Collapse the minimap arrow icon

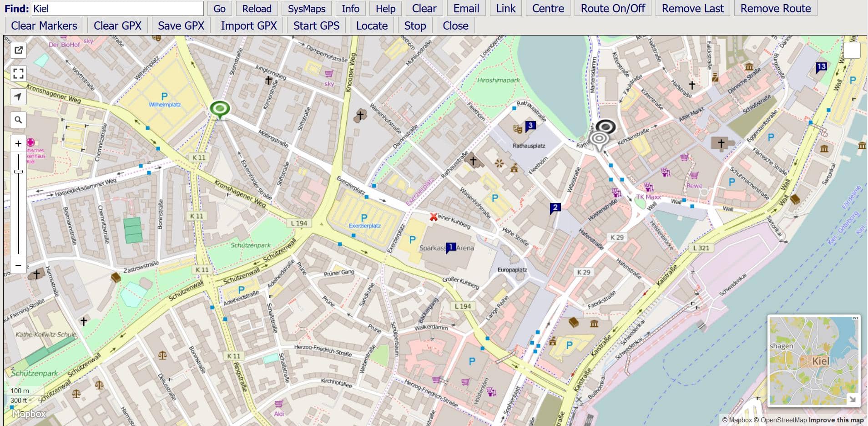(x=853, y=400)
